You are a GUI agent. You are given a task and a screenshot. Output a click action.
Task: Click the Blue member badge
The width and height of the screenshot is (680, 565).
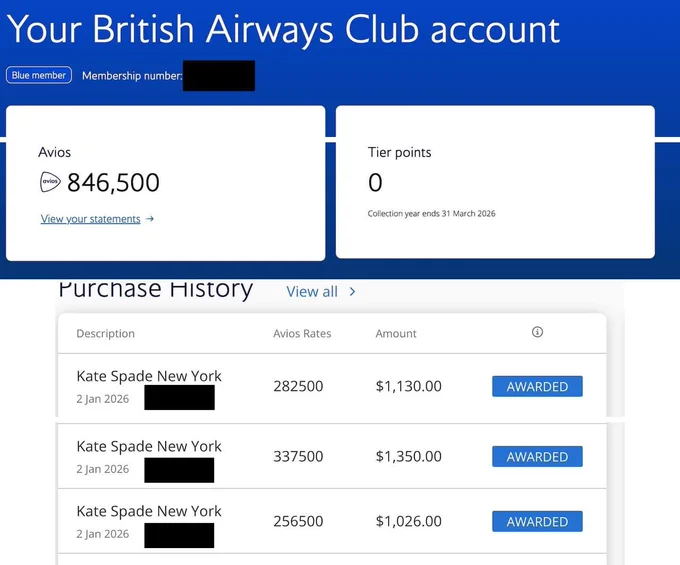[x=39, y=75]
